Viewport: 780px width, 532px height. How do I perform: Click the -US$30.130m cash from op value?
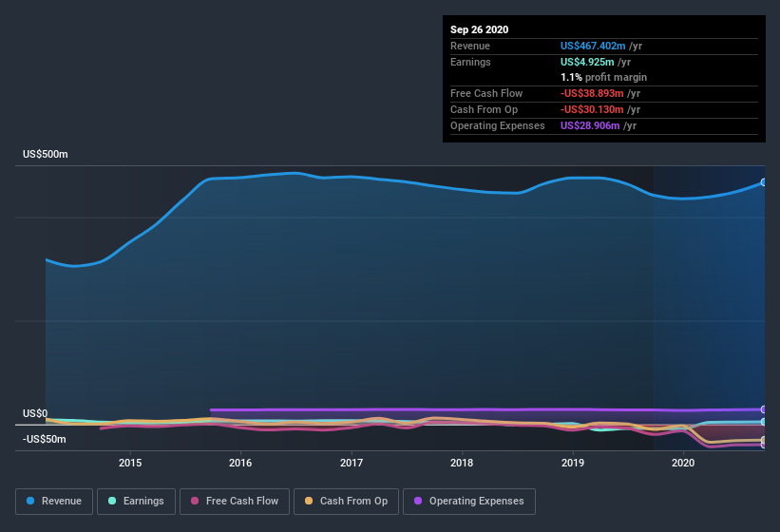click(x=592, y=109)
